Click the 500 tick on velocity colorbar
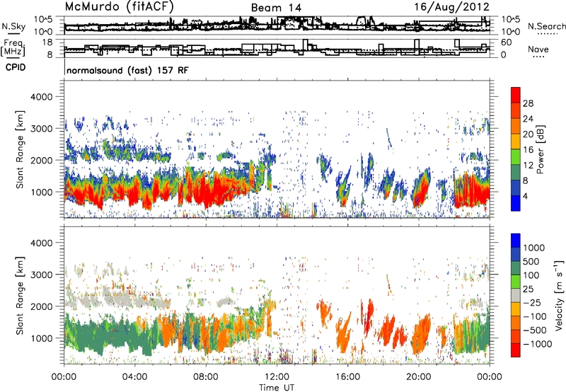The width and height of the screenshot is (566, 392). pos(531,261)
